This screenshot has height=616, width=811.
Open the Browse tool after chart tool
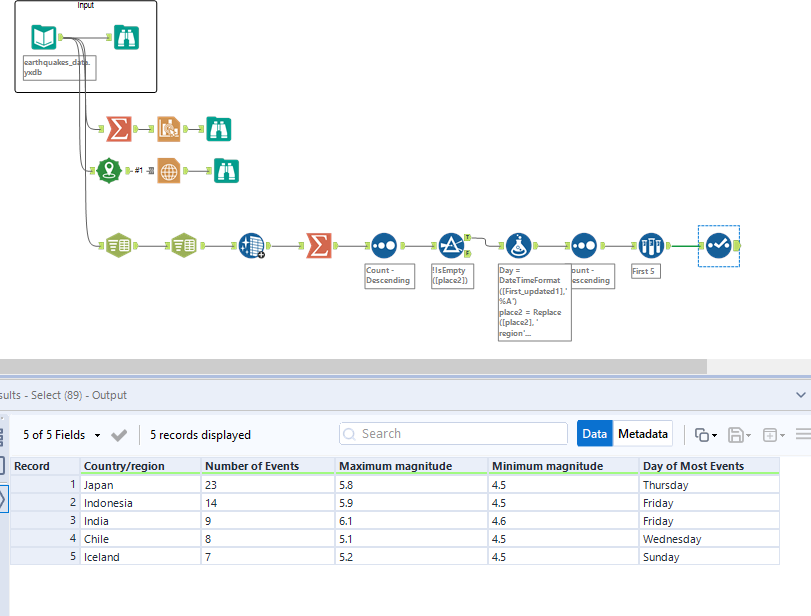coord(218,129)
